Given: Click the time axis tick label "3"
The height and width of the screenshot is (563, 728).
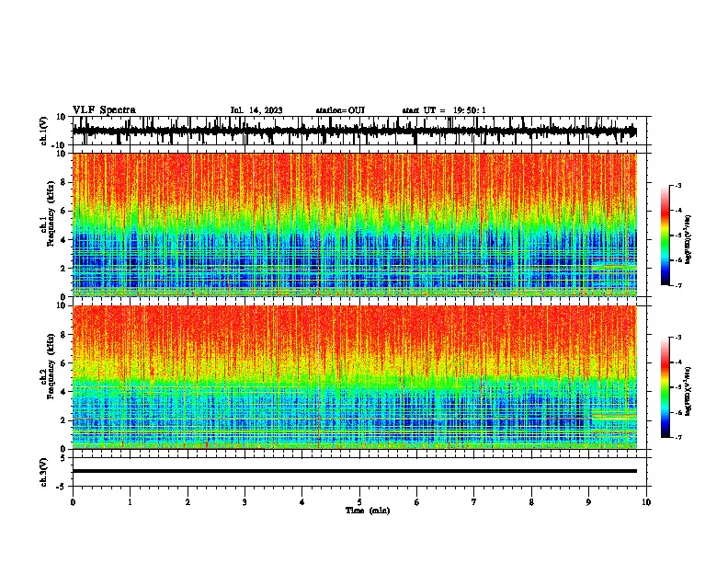Looking at the screenshot, I should click(245, 502).
